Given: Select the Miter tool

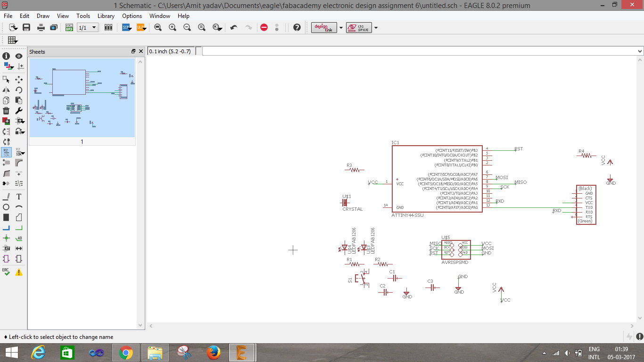Looking at the screenshot, I should coord(19,162).
